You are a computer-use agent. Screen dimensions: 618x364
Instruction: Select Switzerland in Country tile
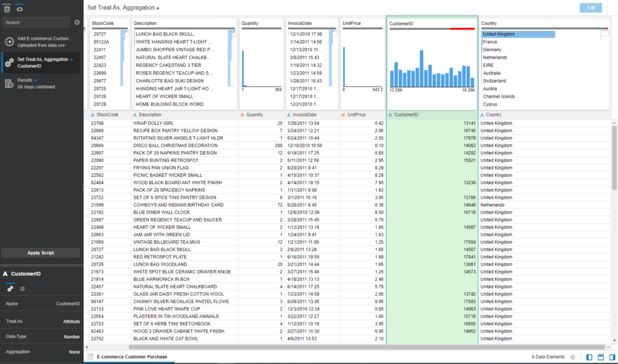[495, 81]
